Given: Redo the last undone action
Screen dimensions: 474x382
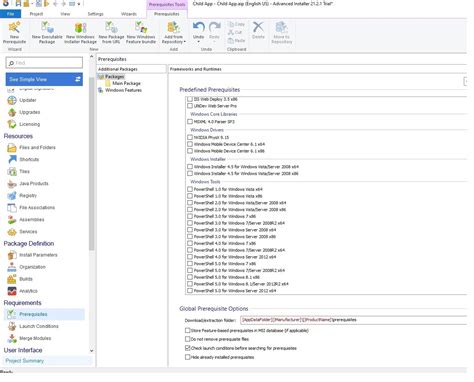Looking at the screenshot, I should (x=214, y=30).
